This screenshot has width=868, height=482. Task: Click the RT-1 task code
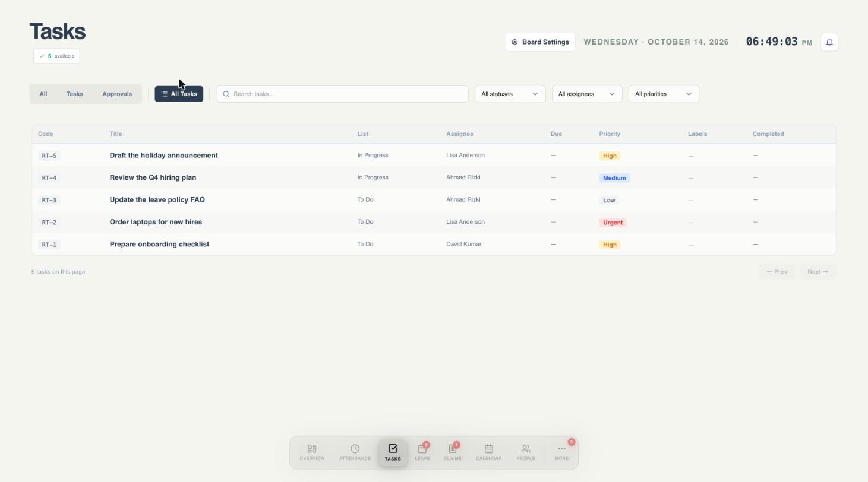(49, 245)
